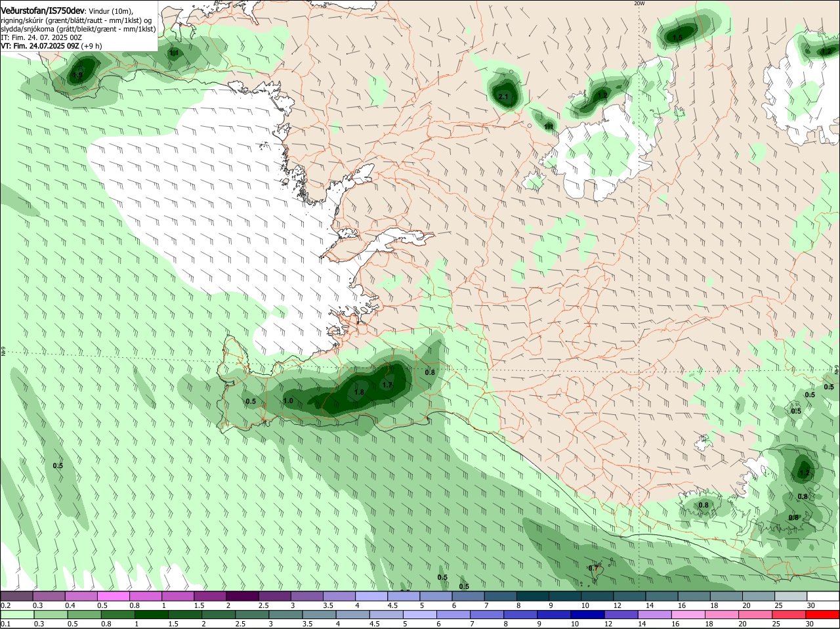Click the 0.2 label of the upper scale
The width and height of the screenshot is (840, 629).
tap(5, 605)
